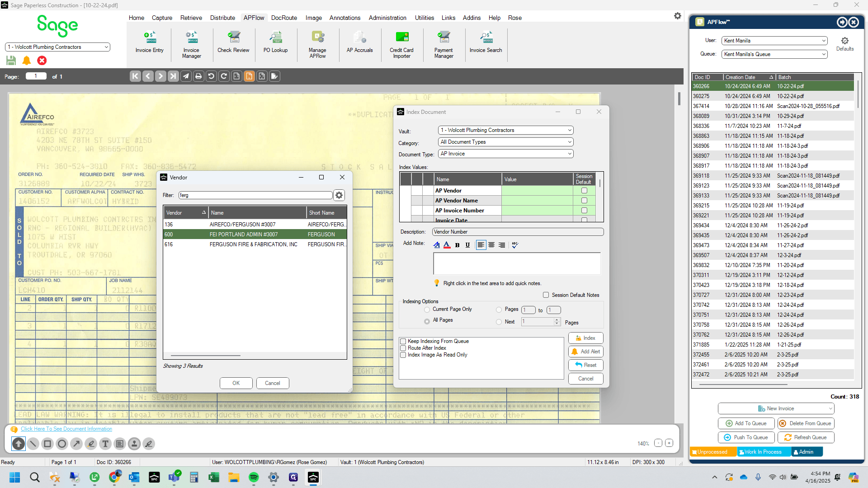This screenshot has height=488, width=868.
Task: Open Invoice Entry from the APFlow ribbon
Action: 149,42
